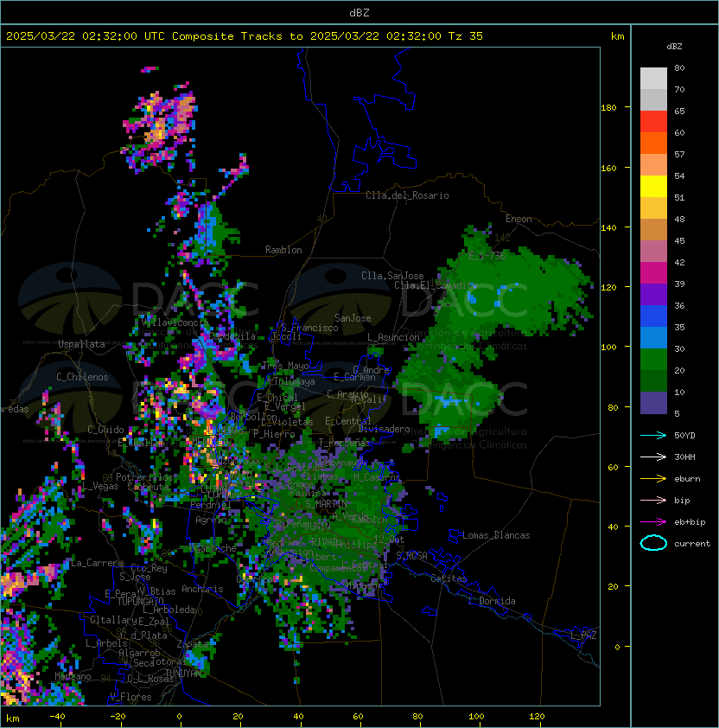This screenshot has height=728, width=719.
Task: Click the cyan 50YD arrow legend icon
Action: [x=653, y=435]
